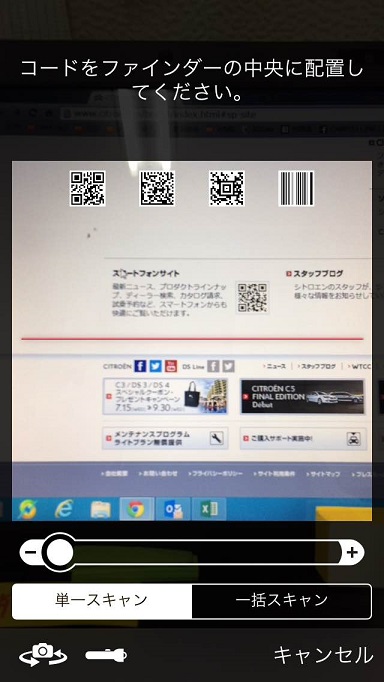Toggle the flashlight torch icon

(106, 655)
